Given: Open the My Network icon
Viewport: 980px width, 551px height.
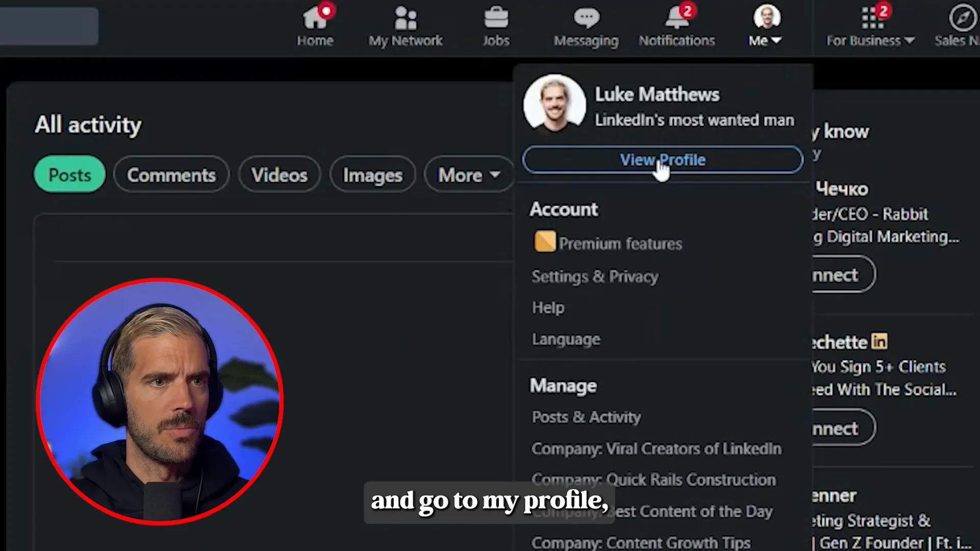Looking at the screenshot, I should tap(406, 19).
